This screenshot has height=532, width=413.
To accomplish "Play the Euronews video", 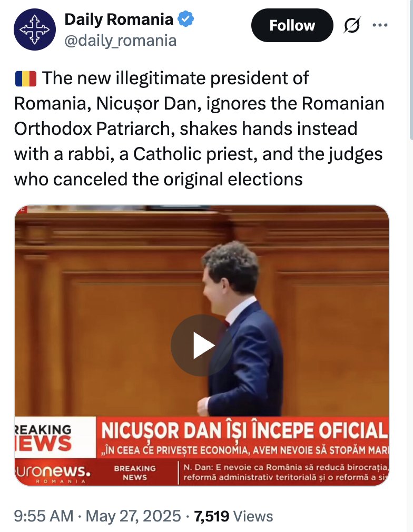I will pos(202,345).
